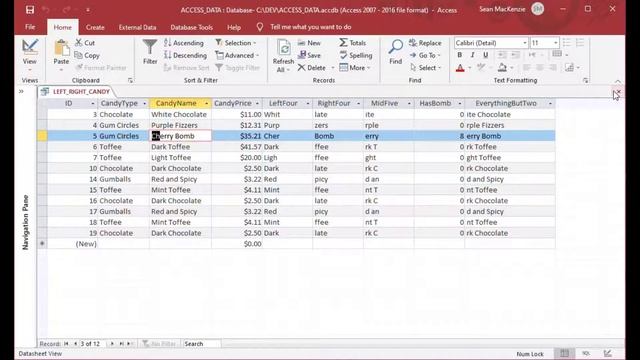The image size is (640, 360).
Task: Open Select dropdown in Find group
Action: (425, 68)
